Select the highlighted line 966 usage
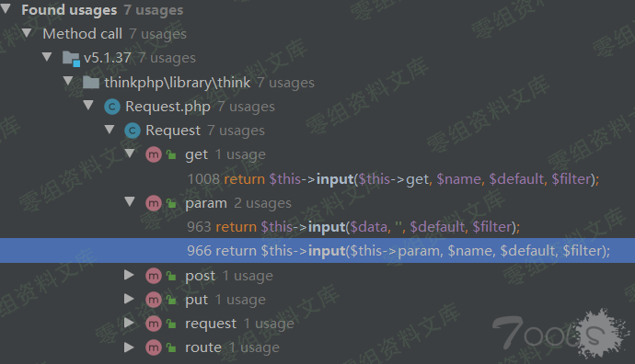 click(x=317, y=251)
